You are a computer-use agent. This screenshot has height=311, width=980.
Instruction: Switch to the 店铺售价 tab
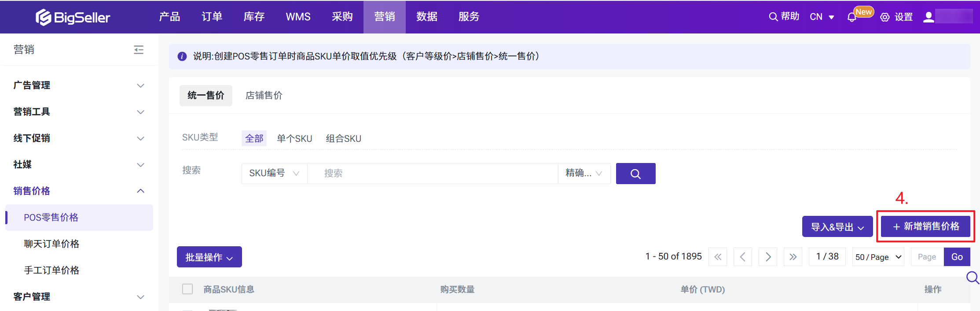coord(264,96)
